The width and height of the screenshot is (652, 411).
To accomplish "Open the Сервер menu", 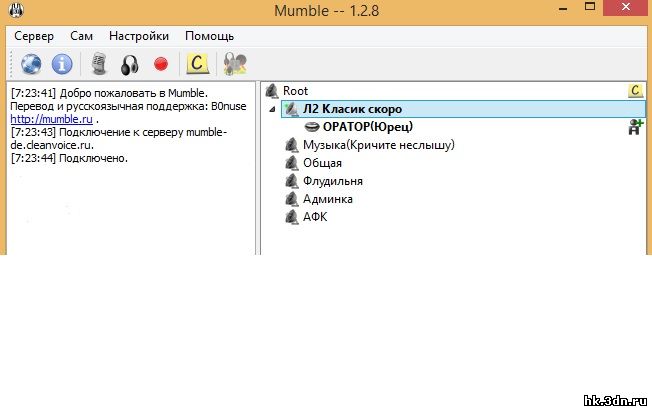I will 34,36.
